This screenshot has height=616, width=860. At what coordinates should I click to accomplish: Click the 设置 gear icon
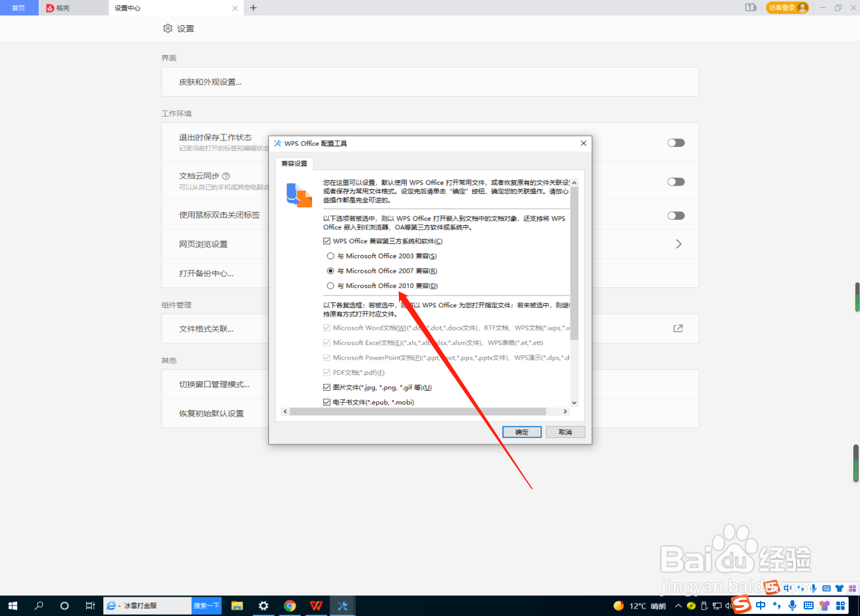(x=168, y=28)
